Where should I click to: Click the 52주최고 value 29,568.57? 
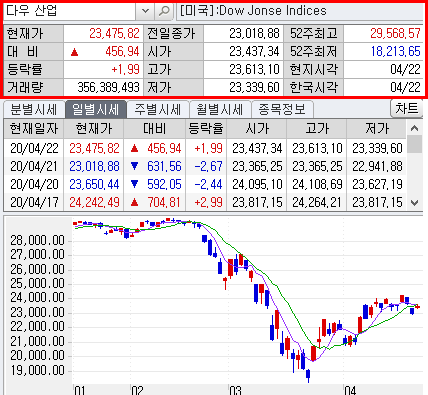(395, 33)
